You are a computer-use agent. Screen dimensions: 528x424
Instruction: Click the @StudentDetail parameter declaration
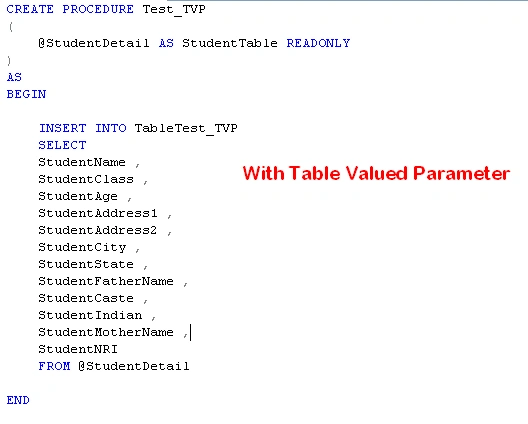coord(94,43)
